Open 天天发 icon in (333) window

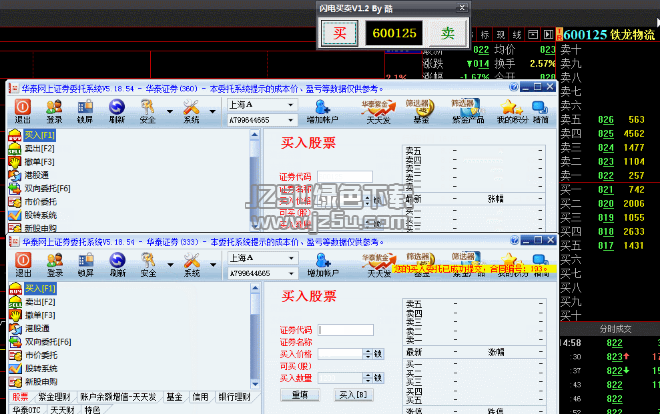pyautogui.click(x=379, y=264)
